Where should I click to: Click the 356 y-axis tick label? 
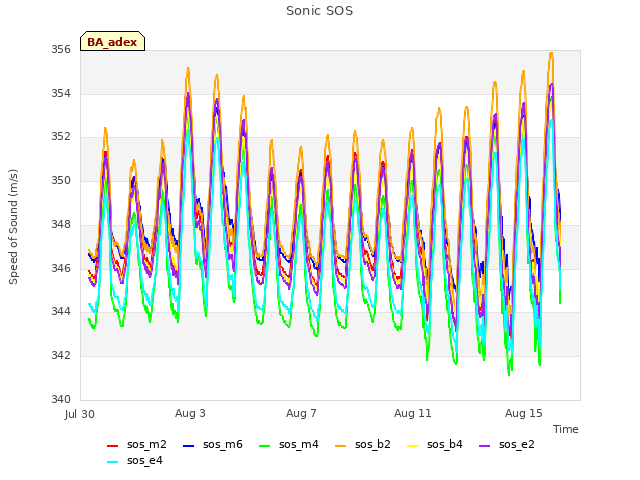[x=61, y=49]
